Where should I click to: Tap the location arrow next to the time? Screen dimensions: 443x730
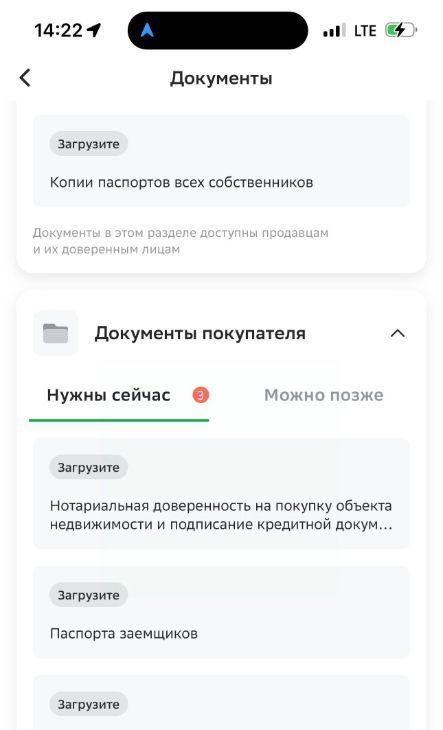[x=94, y=31]
